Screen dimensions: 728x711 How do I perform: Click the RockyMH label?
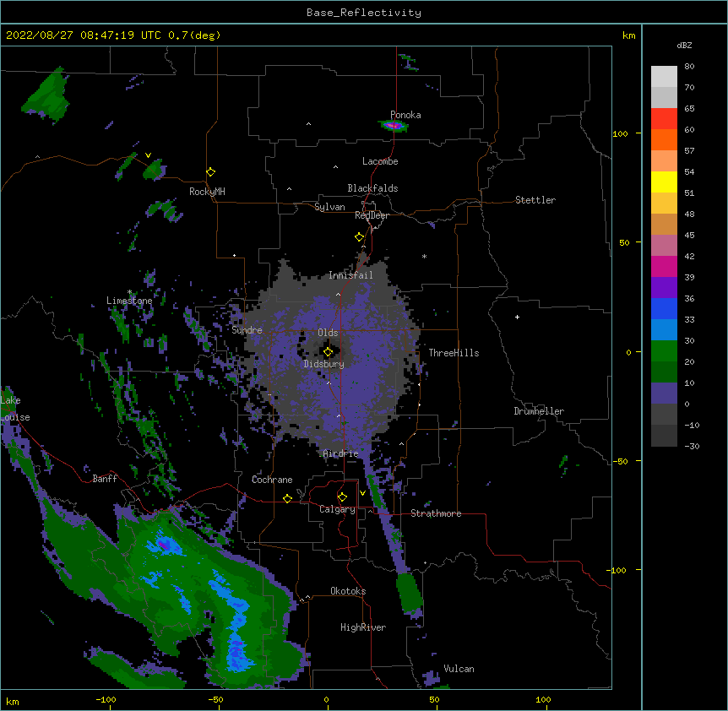(207, 192)
